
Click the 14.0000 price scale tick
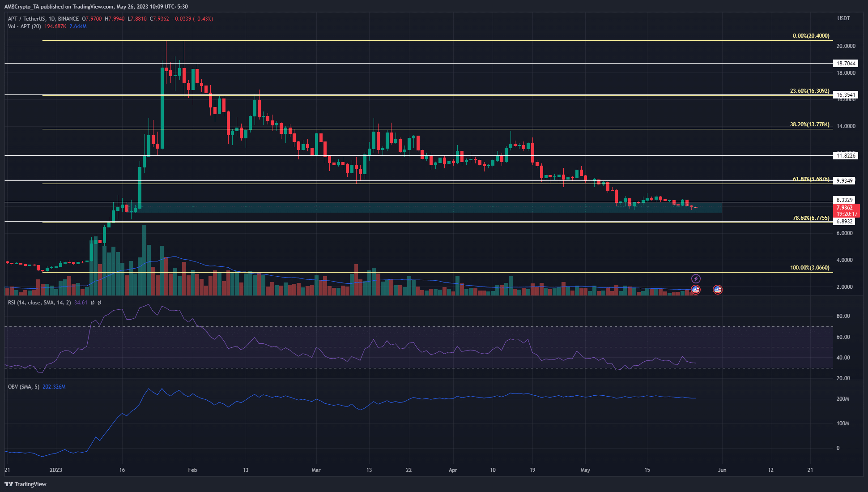[x=846, y=126]
